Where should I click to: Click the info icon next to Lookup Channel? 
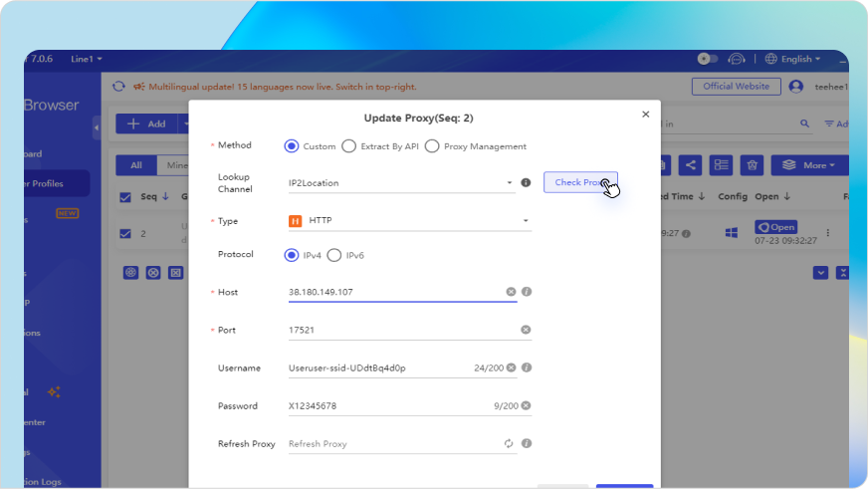527,183
